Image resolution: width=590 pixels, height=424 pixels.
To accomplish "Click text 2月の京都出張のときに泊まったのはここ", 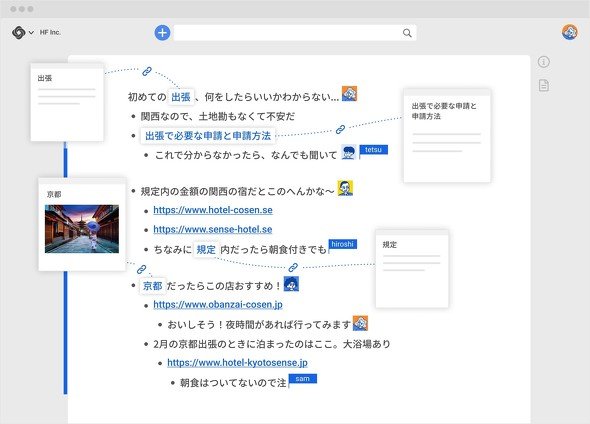I will (242, 344).
